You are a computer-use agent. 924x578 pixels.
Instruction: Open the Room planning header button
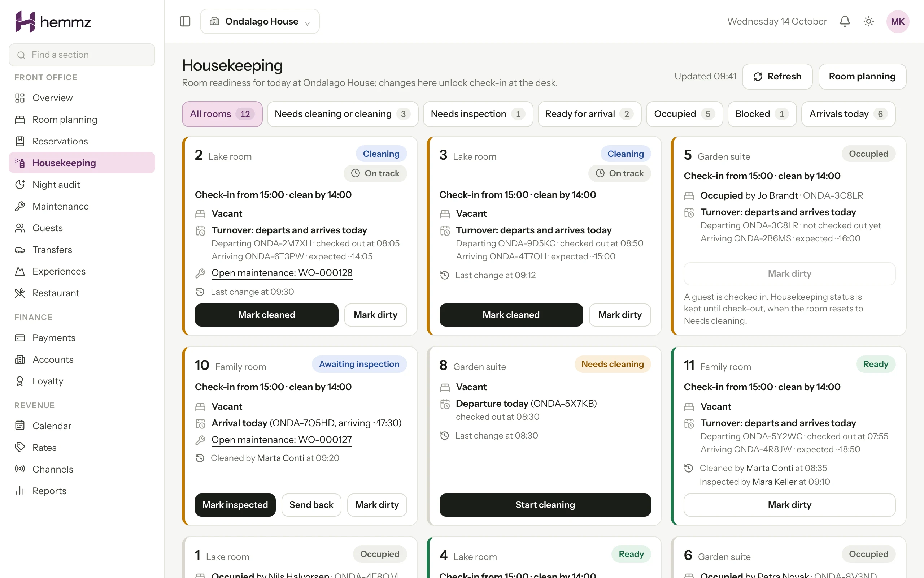coord(862,77)
